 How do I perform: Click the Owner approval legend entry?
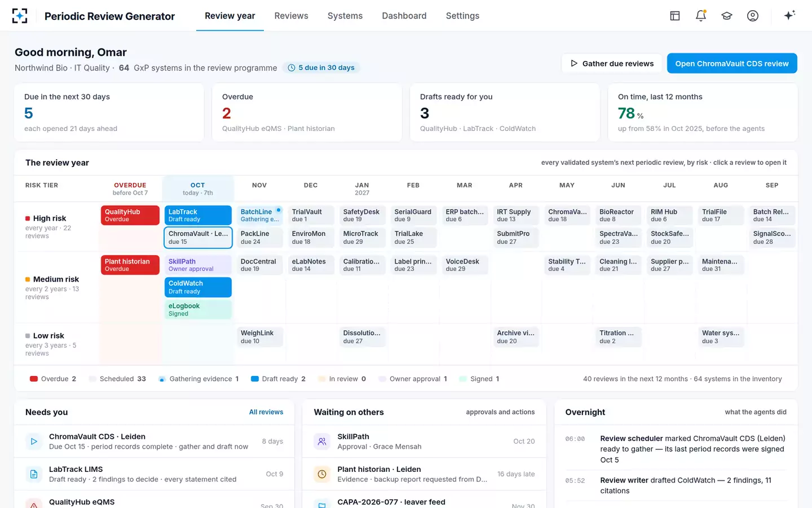[413, 379]
